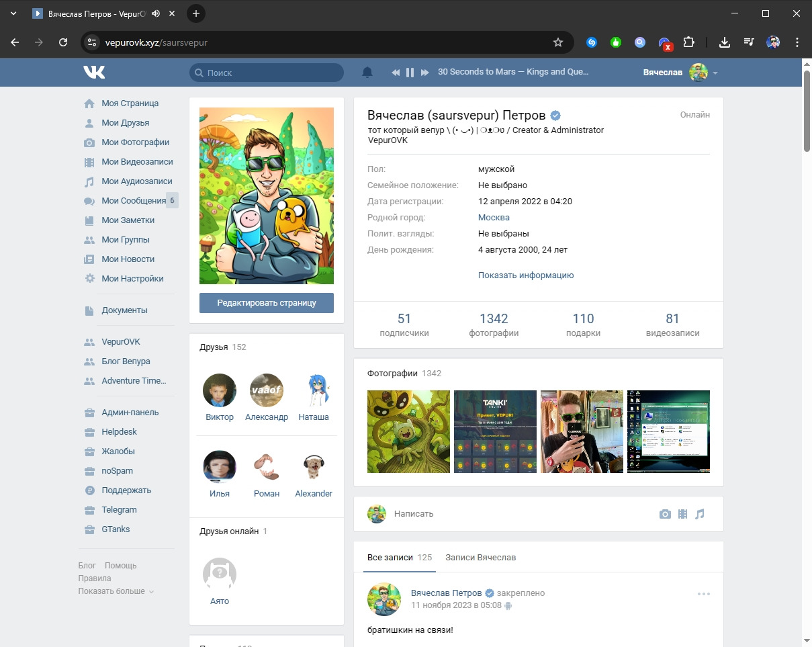Attach audio using music note icon
Image resolution: width=812 pixels, height=647 pixels.
click(x=700, y=514)
